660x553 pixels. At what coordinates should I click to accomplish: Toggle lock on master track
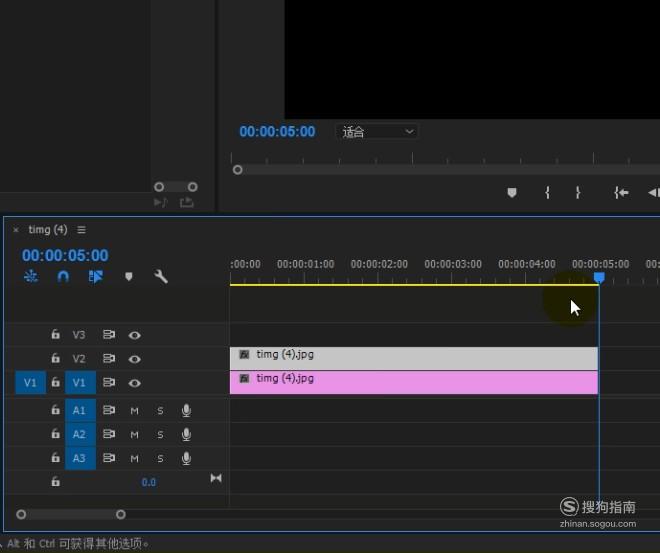coord(55,481)
